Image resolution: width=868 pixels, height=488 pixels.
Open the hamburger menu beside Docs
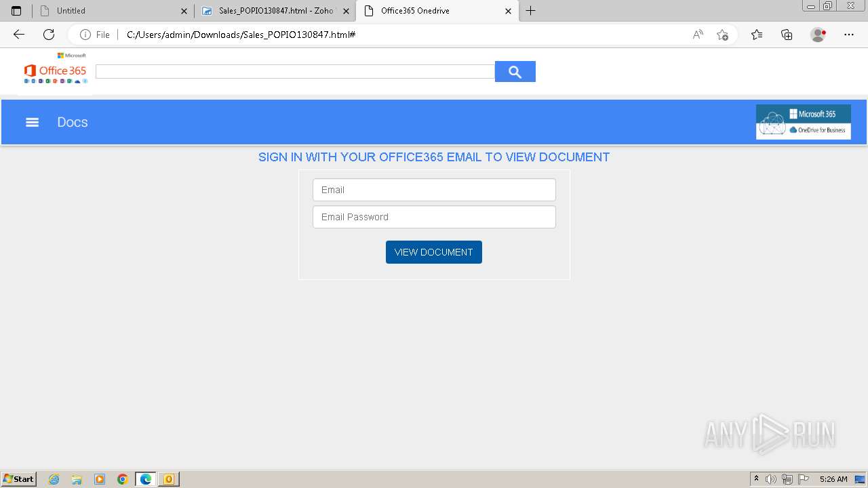[x=32, y=122]
